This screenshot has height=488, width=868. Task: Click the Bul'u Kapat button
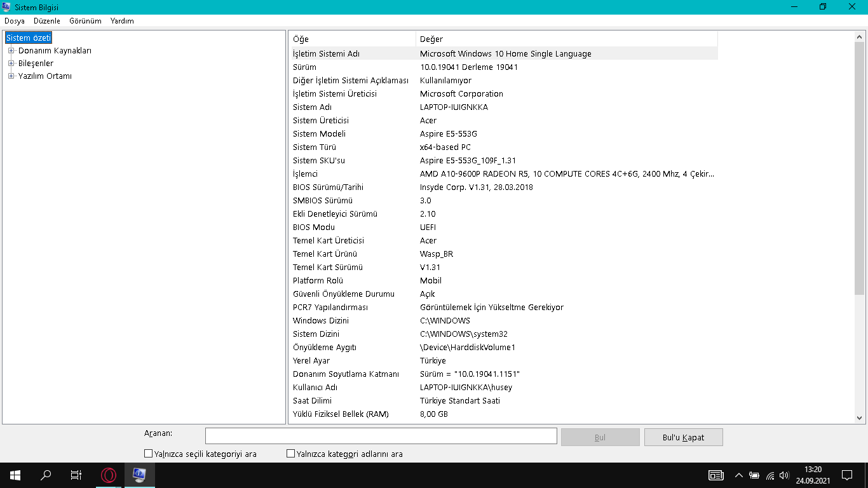point(684,437)
